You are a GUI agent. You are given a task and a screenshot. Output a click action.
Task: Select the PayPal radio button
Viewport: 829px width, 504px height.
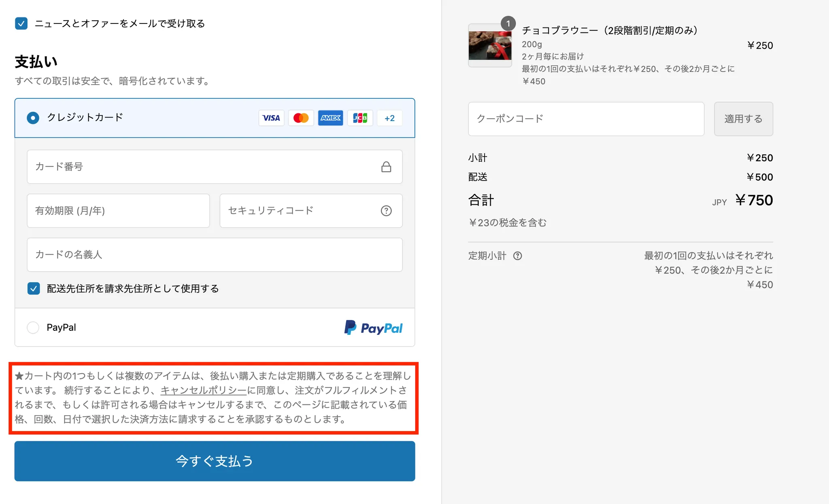tap(33, 327)
